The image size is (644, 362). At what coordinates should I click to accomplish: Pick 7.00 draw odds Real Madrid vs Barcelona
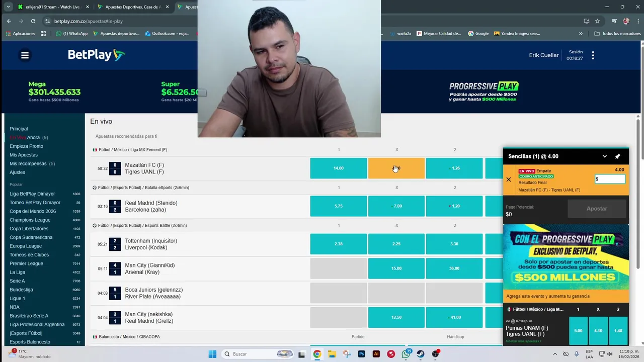[x=396, y=206]
